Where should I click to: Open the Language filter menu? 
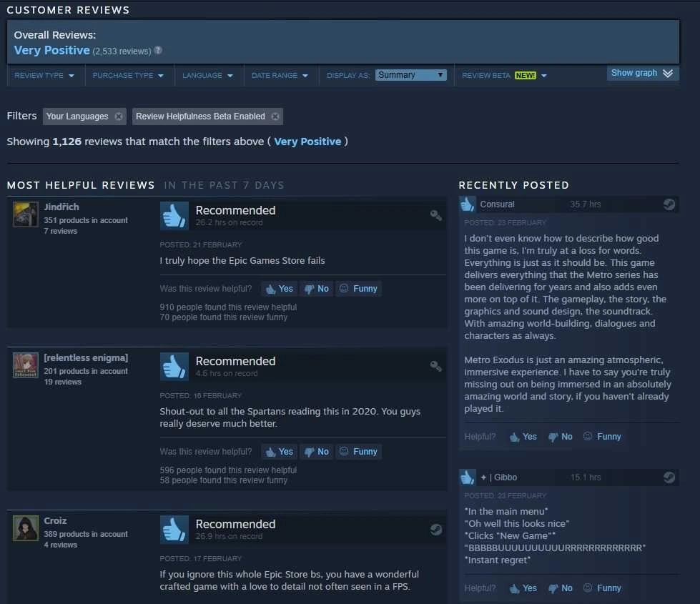(x=207, y=76)
